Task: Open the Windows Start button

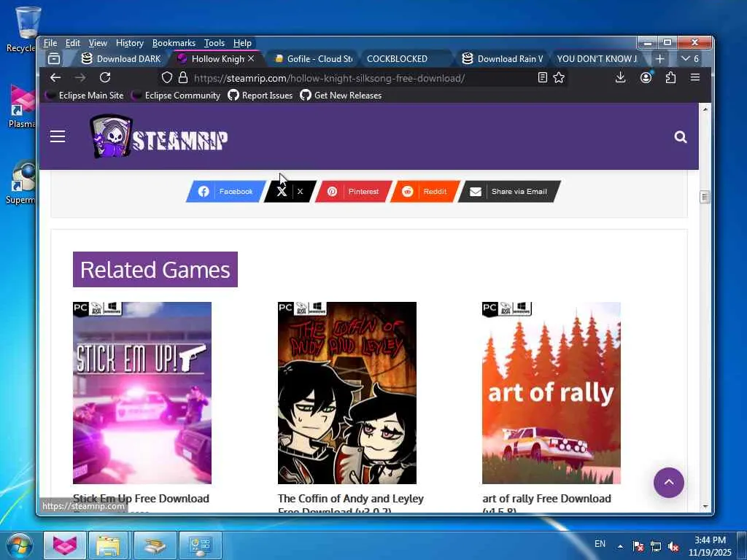Action: pyautogui.click(x=19, y=545)
